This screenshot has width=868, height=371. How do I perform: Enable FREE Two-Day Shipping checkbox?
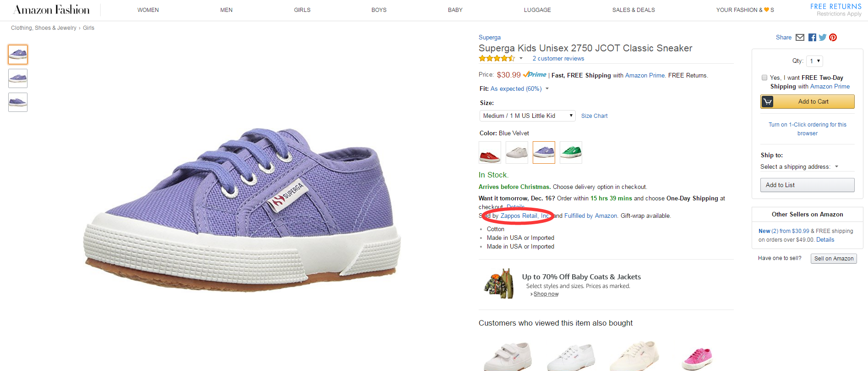point(764,78)
